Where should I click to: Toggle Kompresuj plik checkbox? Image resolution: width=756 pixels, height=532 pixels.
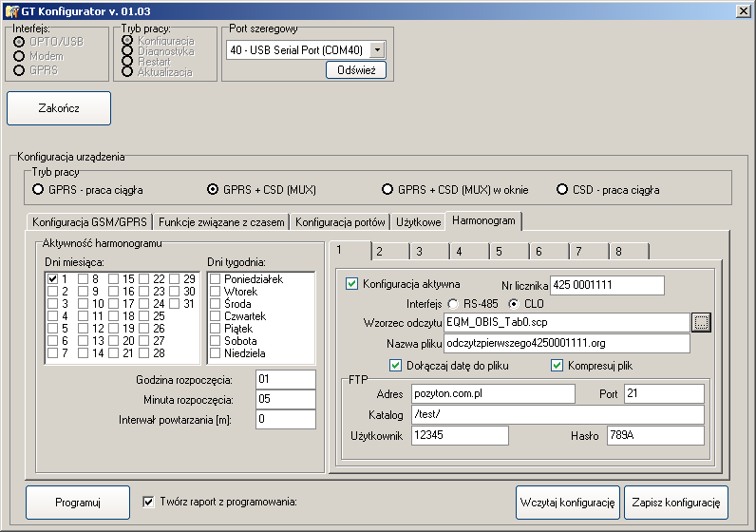(557, 365)
